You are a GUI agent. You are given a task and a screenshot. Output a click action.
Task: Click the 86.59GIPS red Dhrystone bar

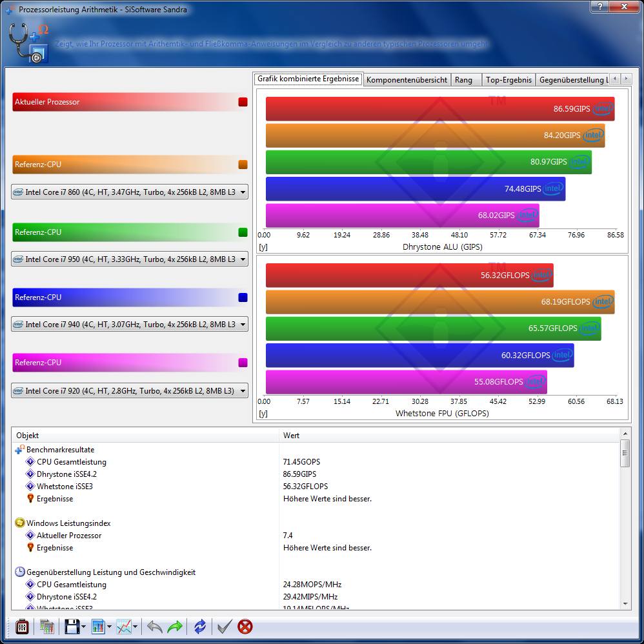point(440,109)
